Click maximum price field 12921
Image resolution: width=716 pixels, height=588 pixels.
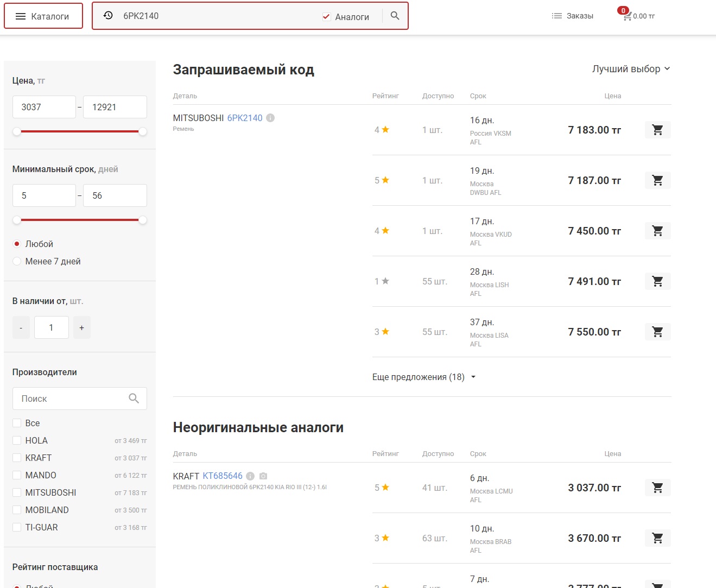point(115,107)
